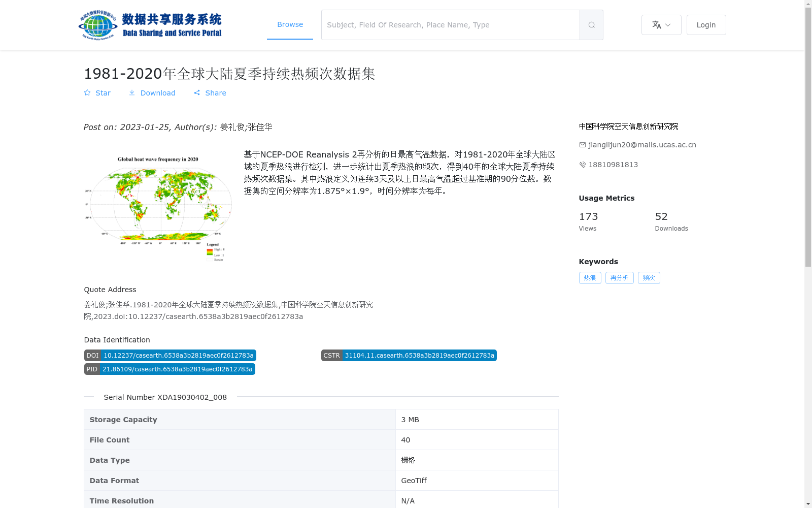Viewport: 812px width, 508px height.
Task: Click the download arrow icon
Action: click(x=132, y=93)
